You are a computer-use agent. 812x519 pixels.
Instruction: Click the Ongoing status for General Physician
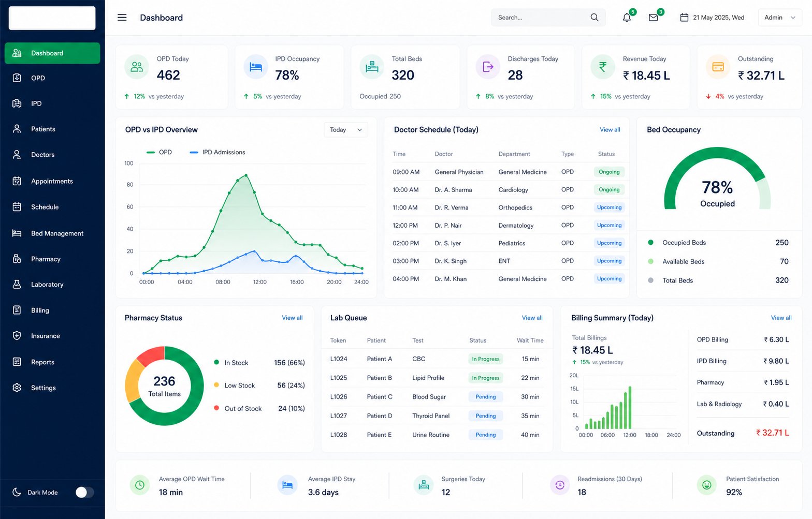tap(609, 172)
